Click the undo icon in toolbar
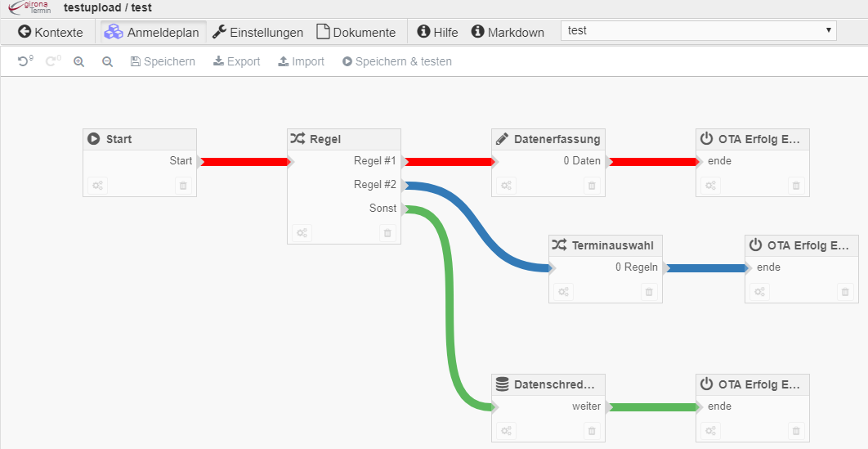The width and height of the screenshot is (868, 449). (25, 61)
